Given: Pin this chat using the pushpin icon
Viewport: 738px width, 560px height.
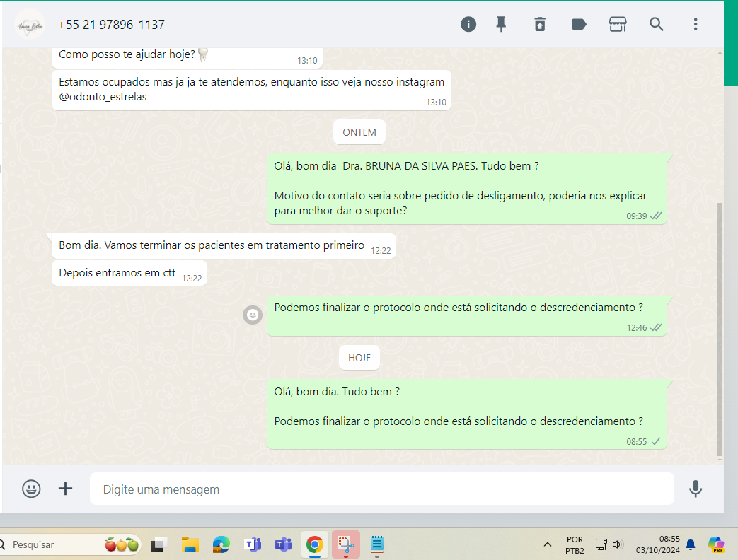Looking at the screenshot, I should (x=501, y=25).
